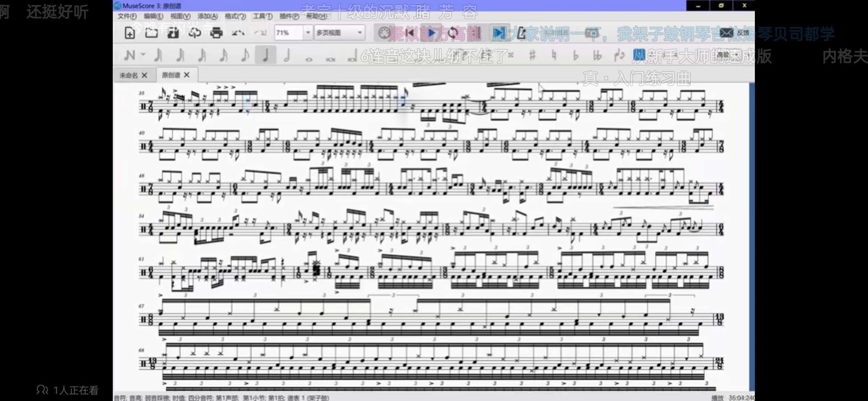This screenshot has height=401, width=868.
Task: Switch to the 未命名 score tab
Action: (x=128, y=75)
